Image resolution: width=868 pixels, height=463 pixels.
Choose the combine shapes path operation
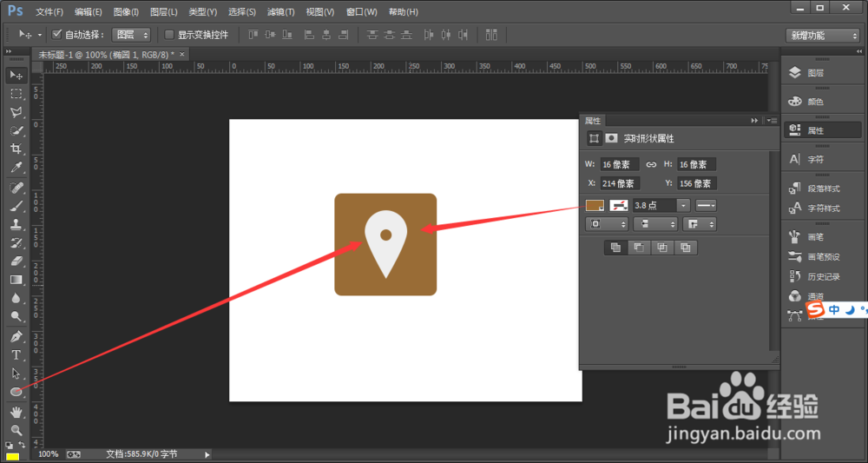click(615, 248)
